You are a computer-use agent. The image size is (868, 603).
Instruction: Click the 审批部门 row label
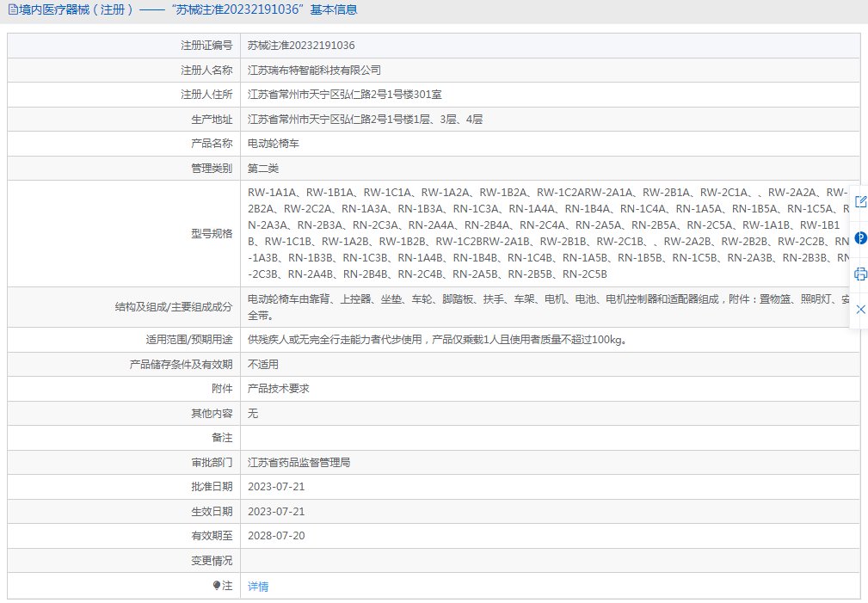212,462
